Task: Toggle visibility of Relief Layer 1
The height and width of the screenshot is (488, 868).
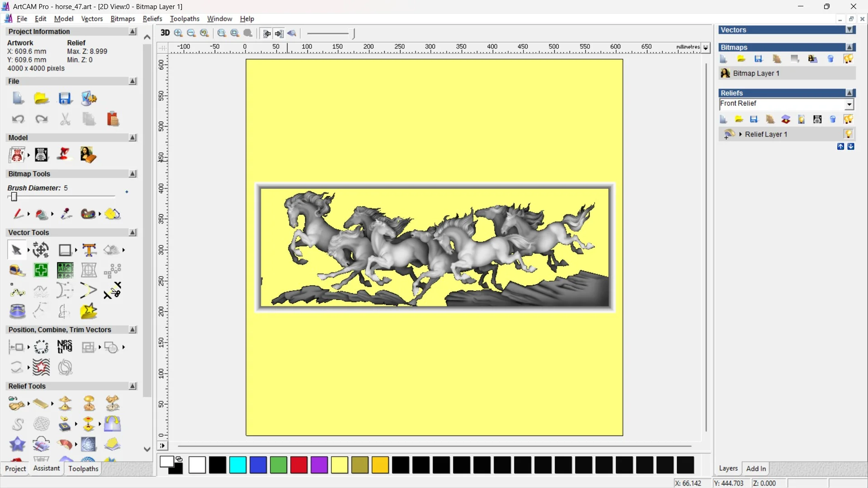Action: (x=849, y=134)
